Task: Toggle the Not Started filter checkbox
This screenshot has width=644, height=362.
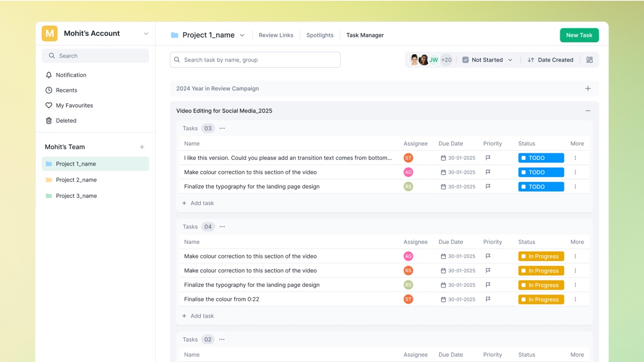Action: [x=465, y=60]
